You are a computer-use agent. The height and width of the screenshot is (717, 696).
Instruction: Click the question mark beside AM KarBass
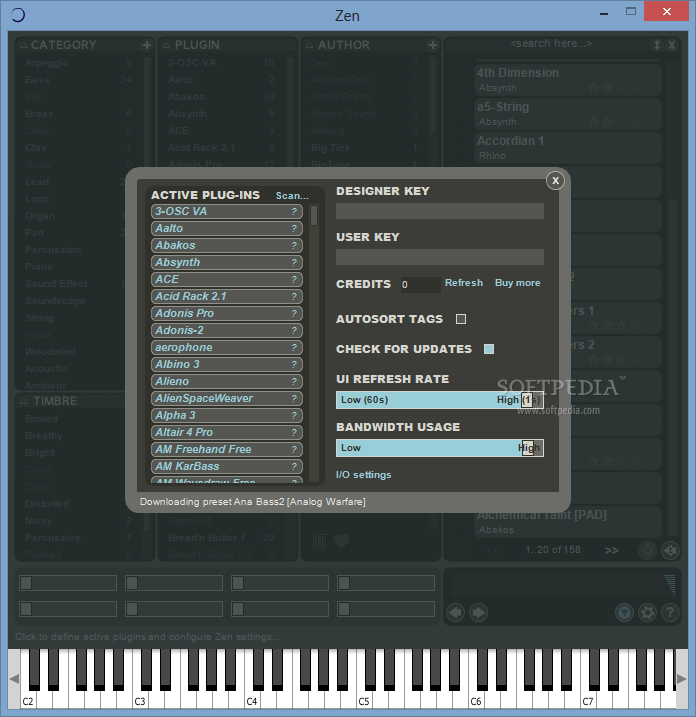[x=294, y=466]
